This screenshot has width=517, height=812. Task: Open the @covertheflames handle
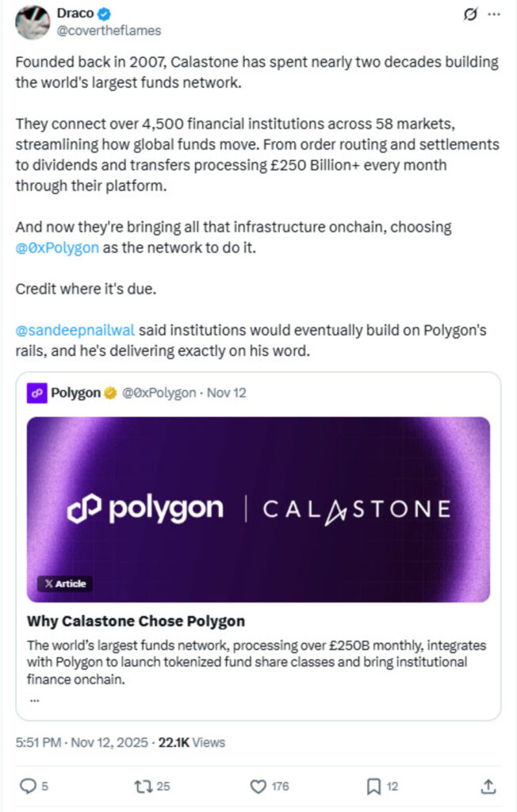[109, 30]
